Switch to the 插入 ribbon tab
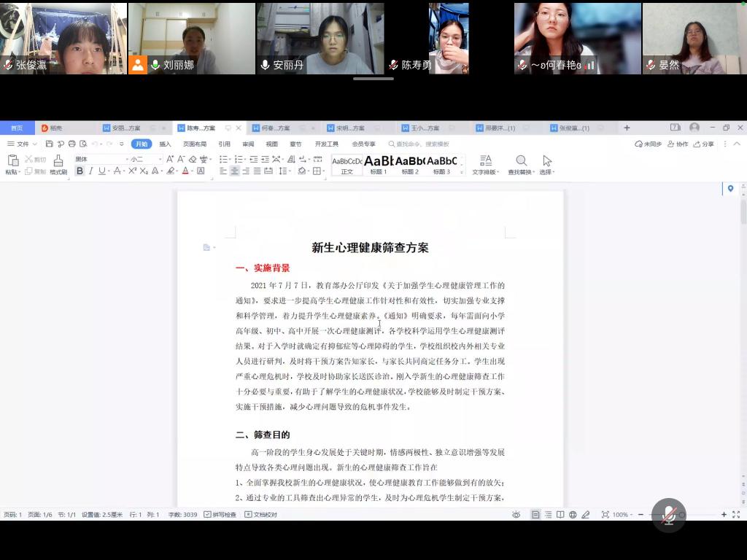 165,144
